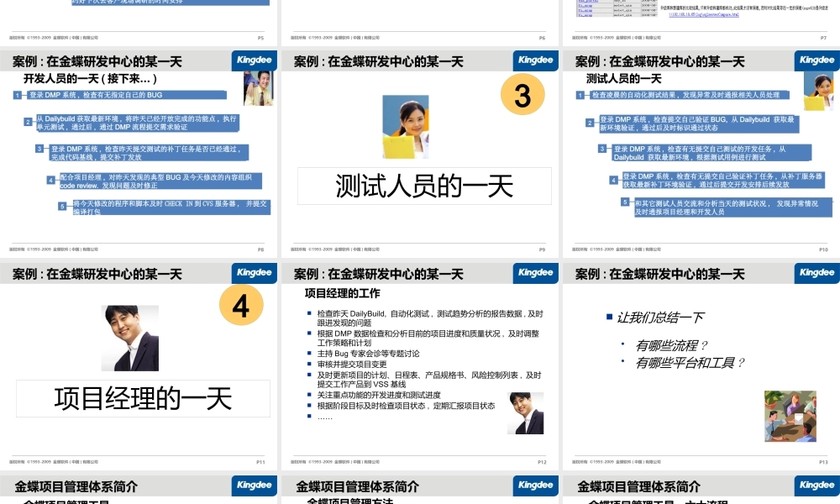Click step badge 1 beside 检查凌晨的自动化测试结果
The image size is (840, 504).
[580, 95]
